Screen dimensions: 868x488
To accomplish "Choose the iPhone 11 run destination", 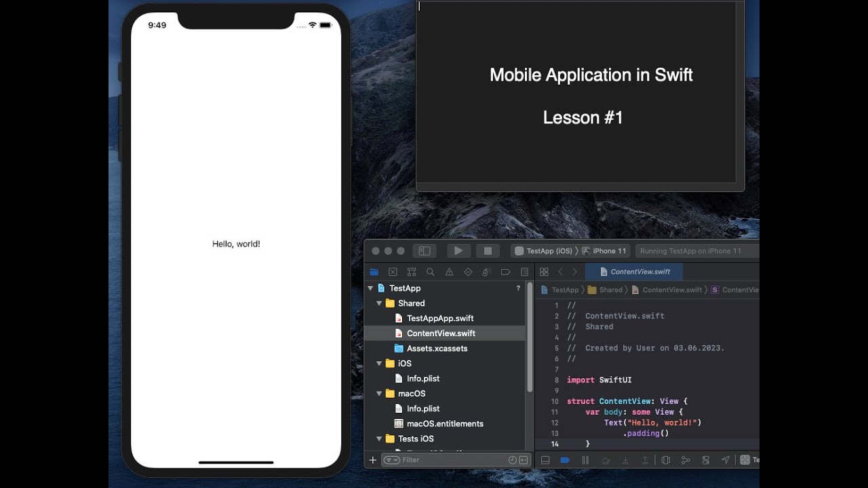I will [x=604, y=251].
